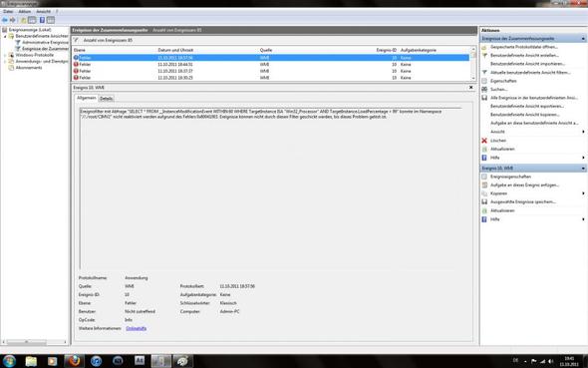Click Ausgewählte Ereignisse speichern action

click(x=523, y=202)
